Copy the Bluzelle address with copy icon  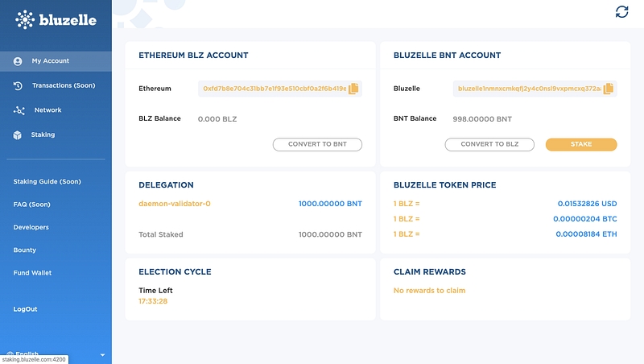click(x=609, y=89)
